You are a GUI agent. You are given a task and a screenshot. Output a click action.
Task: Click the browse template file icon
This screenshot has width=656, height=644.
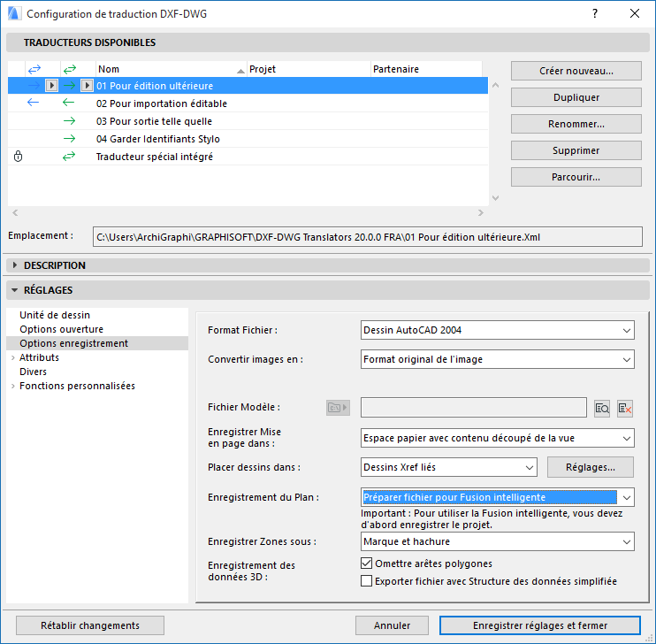[602, 409]
